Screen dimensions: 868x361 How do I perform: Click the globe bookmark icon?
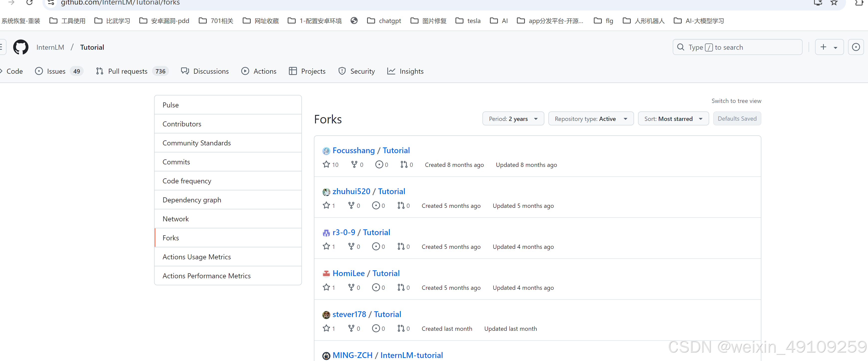click(x=354, y=21)
